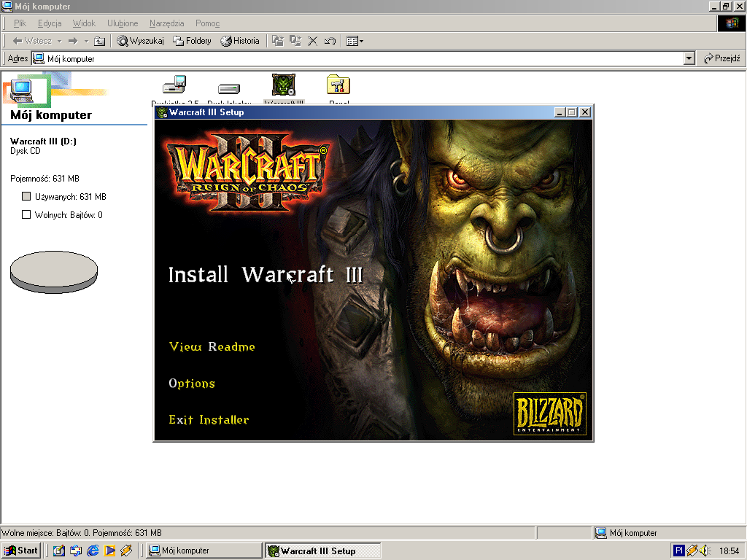Toggle the Foldery folder tree pane
The image size is (747, 560).
pyautogui.click(x=192, y=41)
